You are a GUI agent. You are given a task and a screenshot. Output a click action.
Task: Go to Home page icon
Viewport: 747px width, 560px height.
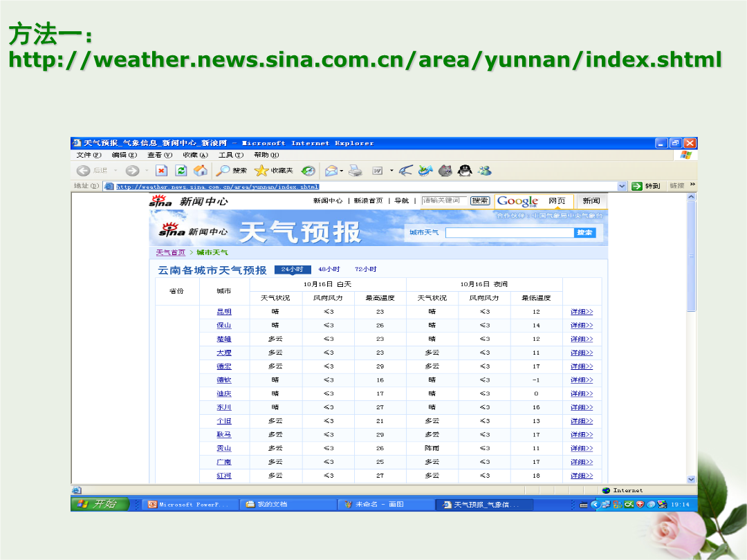point(201,171)
